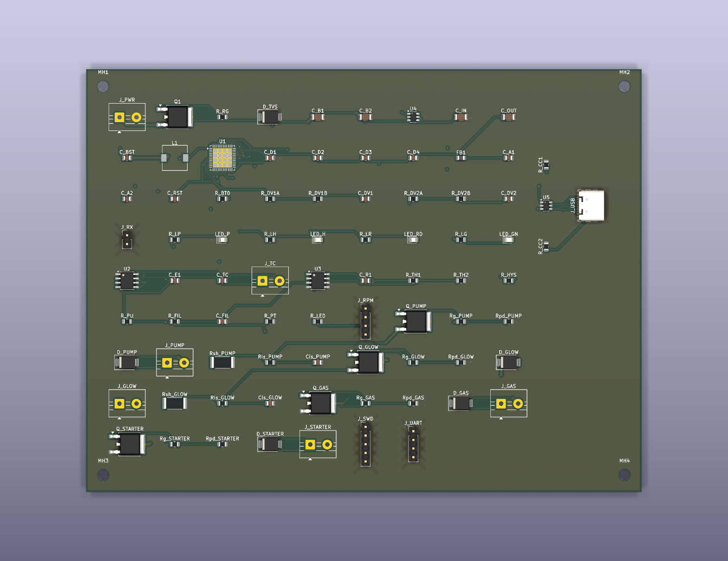This screenshot has height=561, width=728.
Task: Select the D_GLOW diode
Action: tap(508, 362)
